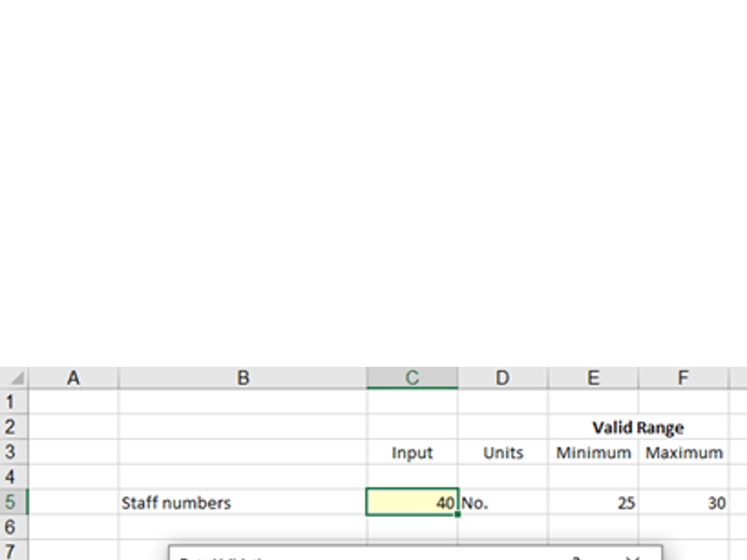747x560 pixels.
Task: Click the maximum value cell 30
Action: [684, 503]
